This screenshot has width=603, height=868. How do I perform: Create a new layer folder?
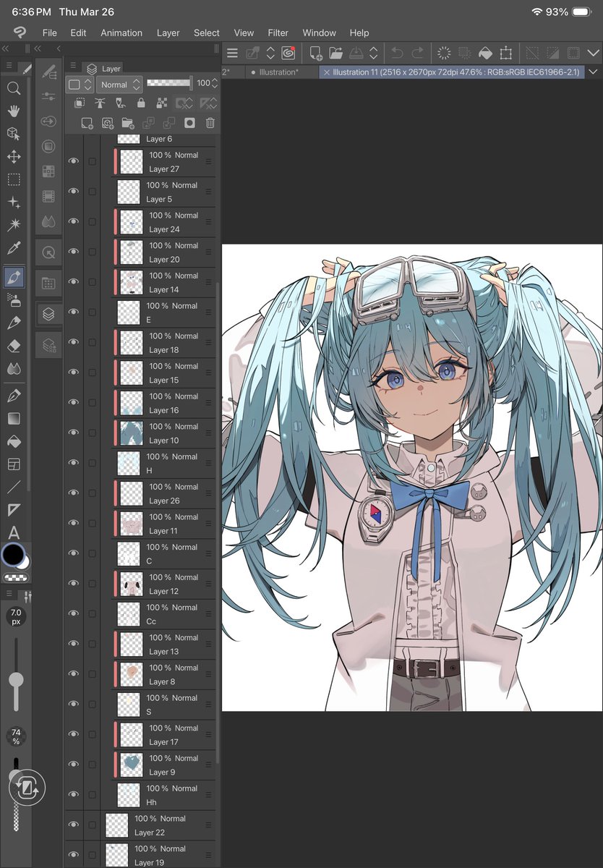pos(128,123)
